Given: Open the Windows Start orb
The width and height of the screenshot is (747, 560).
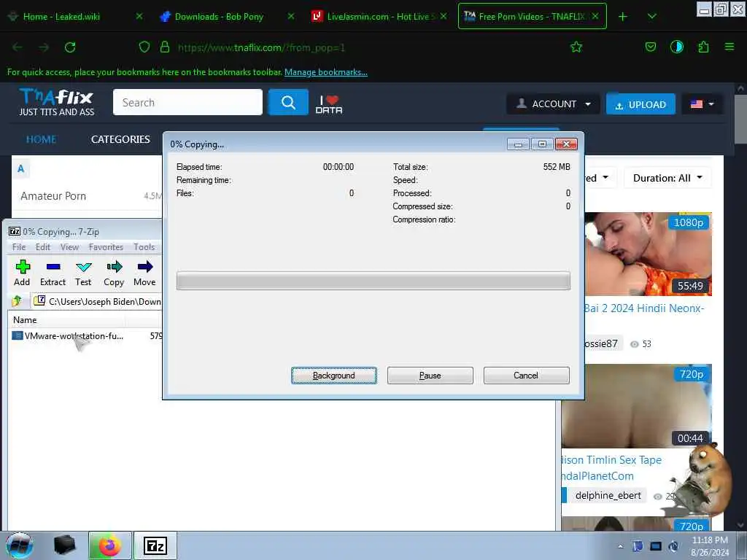Looking at the screenshot, I should point(20,545).
